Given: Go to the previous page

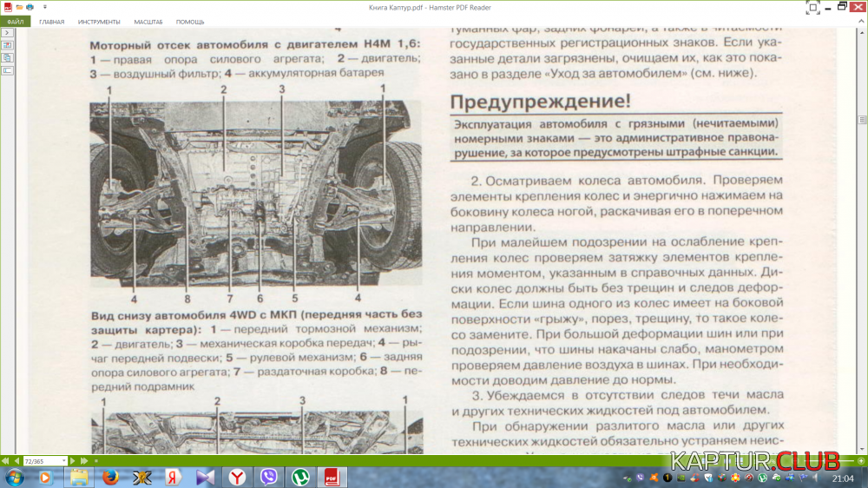Looking at the screenshot, I should click(x=16, y=460).
